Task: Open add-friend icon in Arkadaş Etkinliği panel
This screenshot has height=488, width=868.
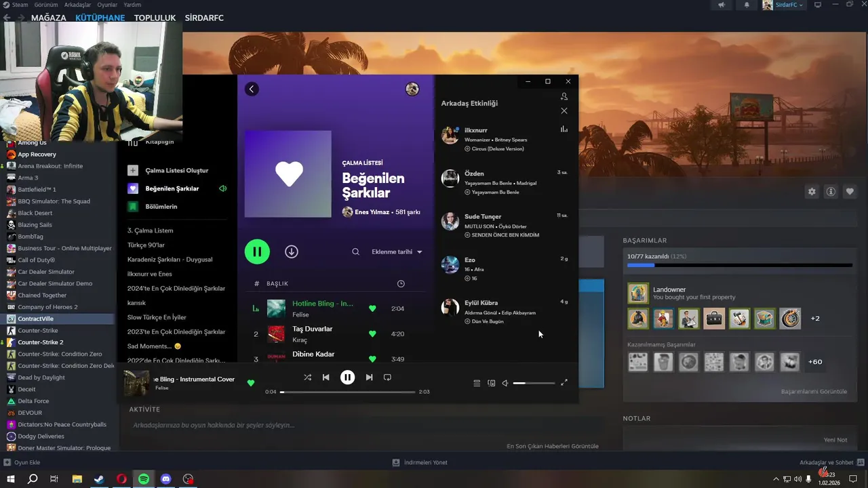Action: pyautogui.click(x=564, y=96)
